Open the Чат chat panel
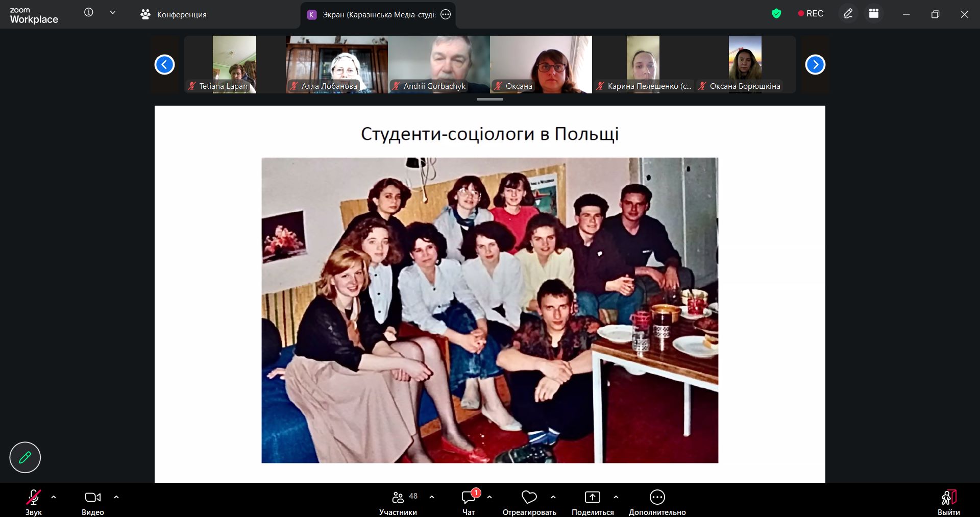Viewport: 980px width, 517px height. (x=469, y=503)
